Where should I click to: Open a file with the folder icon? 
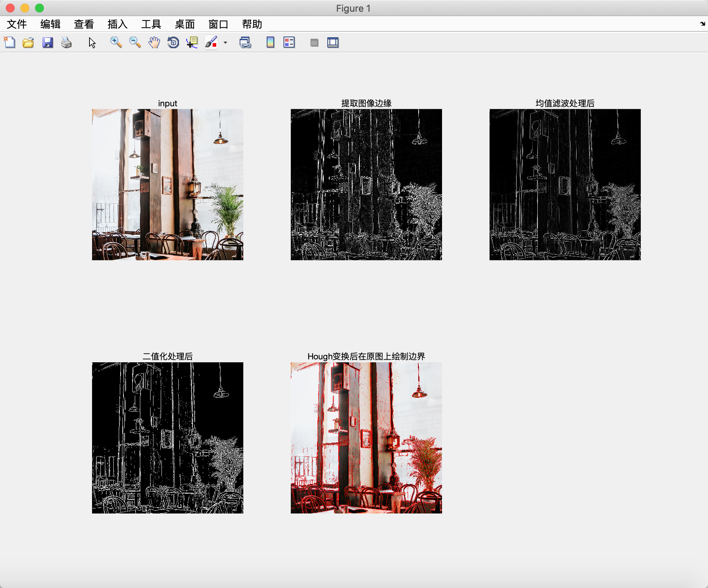click(x=28, y=43)
